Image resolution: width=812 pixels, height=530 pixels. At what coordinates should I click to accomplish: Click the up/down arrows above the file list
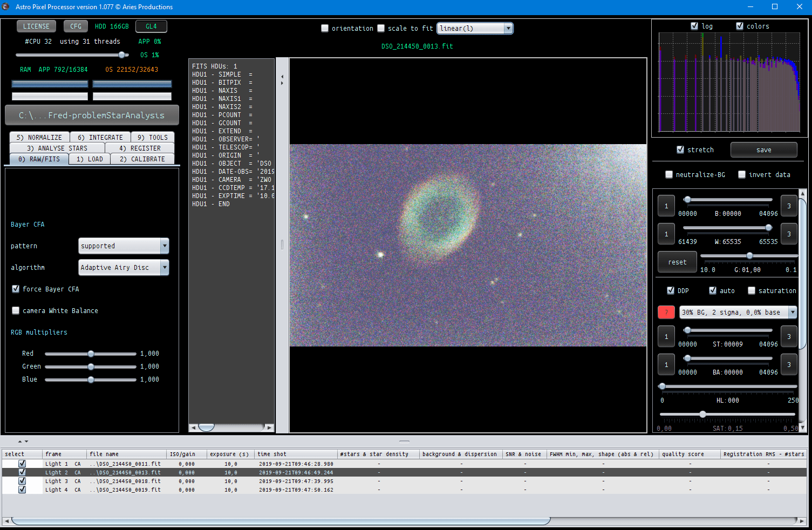[23, 441]
